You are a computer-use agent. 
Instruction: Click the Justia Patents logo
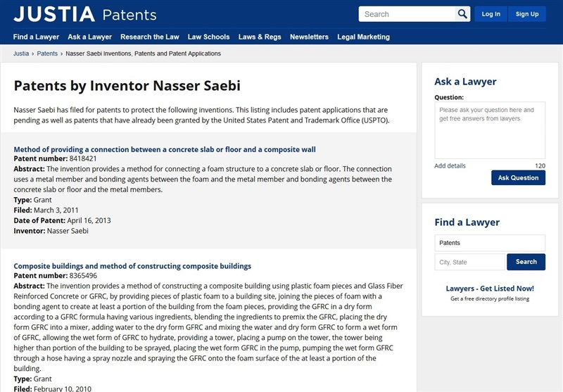(84, 14)
